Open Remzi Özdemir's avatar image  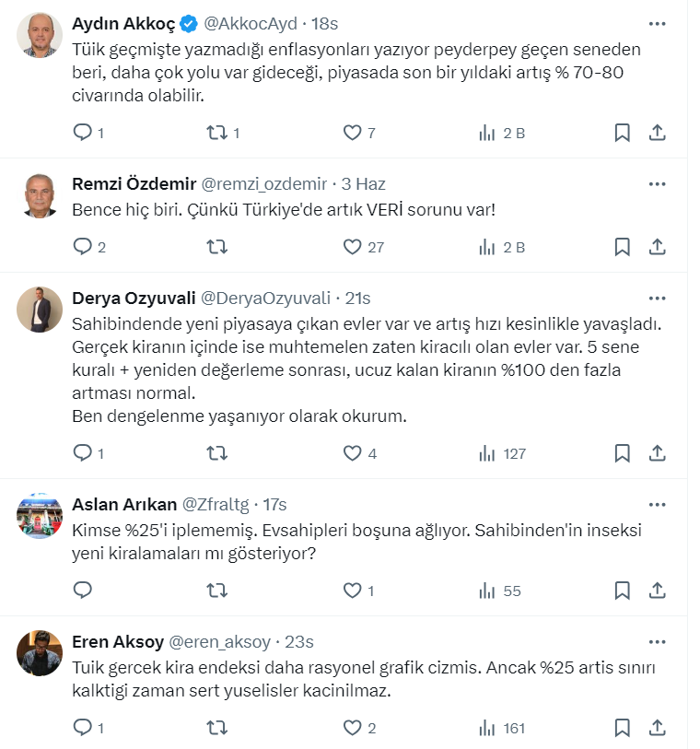[40, 195]
